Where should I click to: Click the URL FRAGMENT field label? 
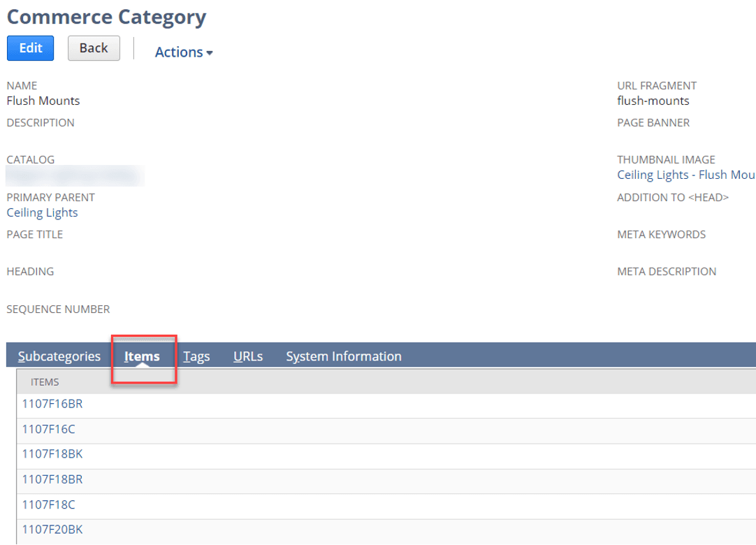pyautogui.click(x=657, y=85)
